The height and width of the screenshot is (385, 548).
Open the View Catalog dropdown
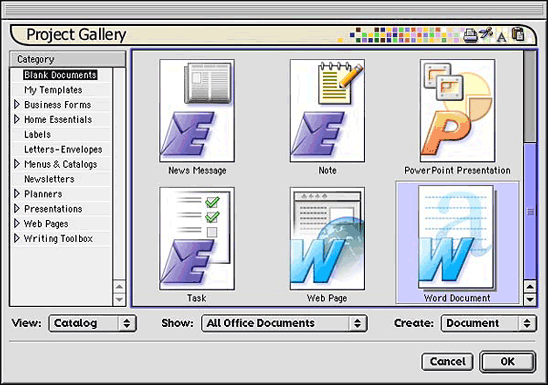click(92, 323)
